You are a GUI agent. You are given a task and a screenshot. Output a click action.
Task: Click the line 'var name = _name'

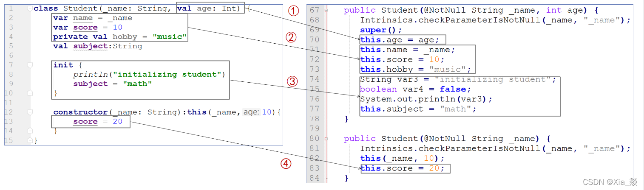click(x=93, y=18)
